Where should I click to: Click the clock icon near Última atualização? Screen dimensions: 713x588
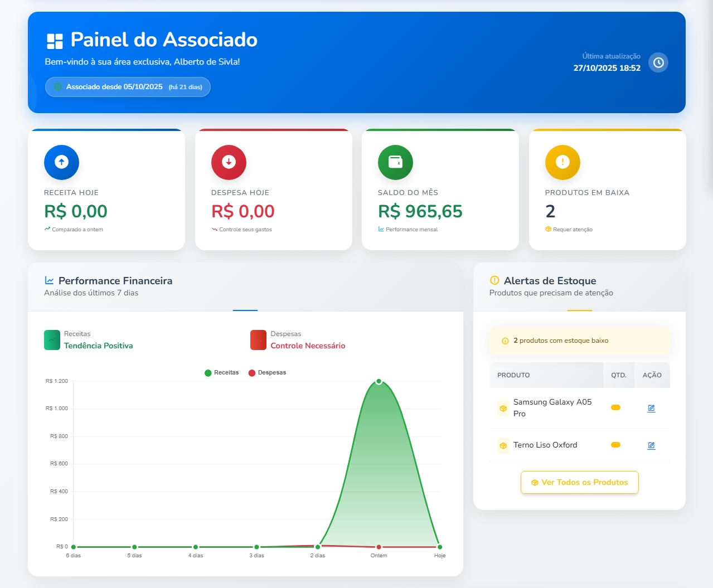point(658,62)
